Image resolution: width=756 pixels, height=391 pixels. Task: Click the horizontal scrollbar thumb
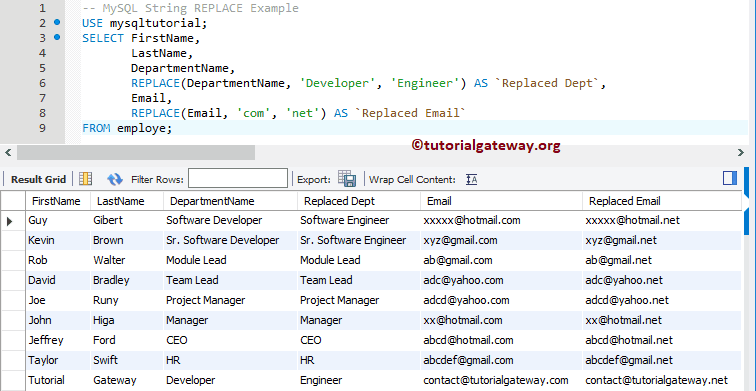pos(135,152)
